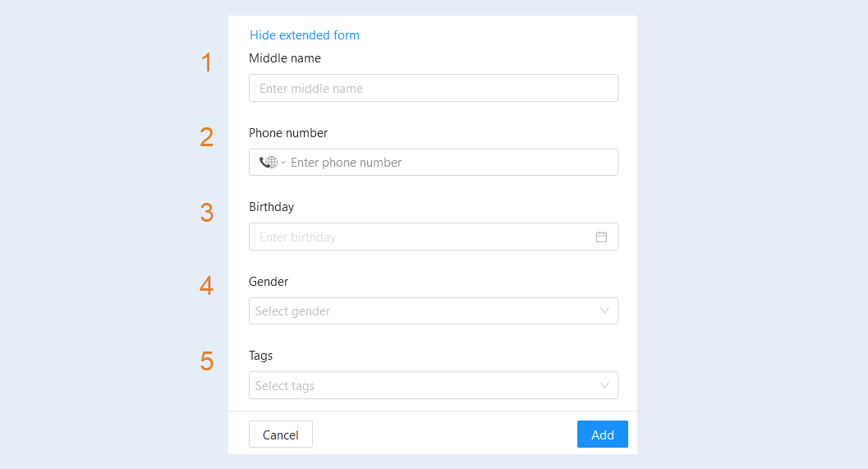868x469 pixels.
Task: Click the Birthday label text
Action: tap(271, 207)
